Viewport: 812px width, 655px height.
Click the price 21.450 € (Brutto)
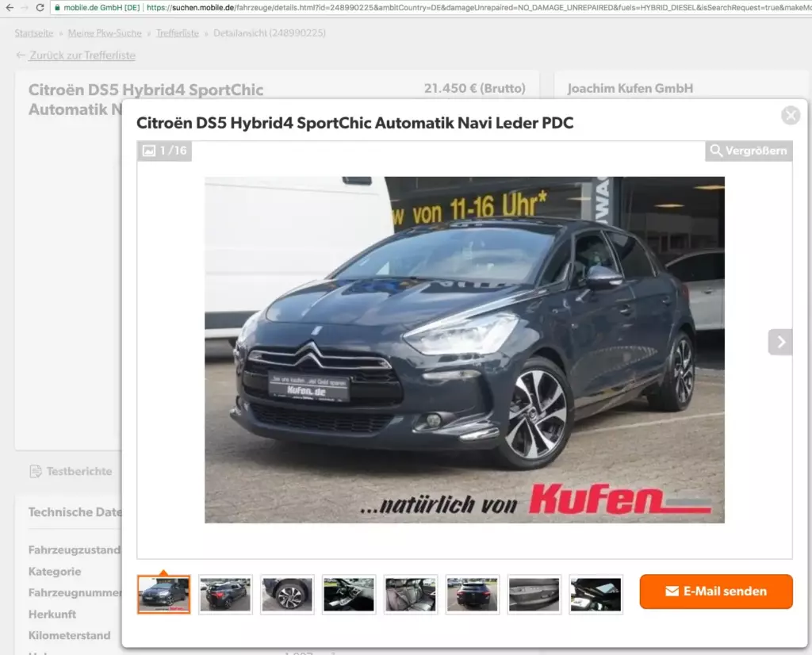tap(474, 89)
